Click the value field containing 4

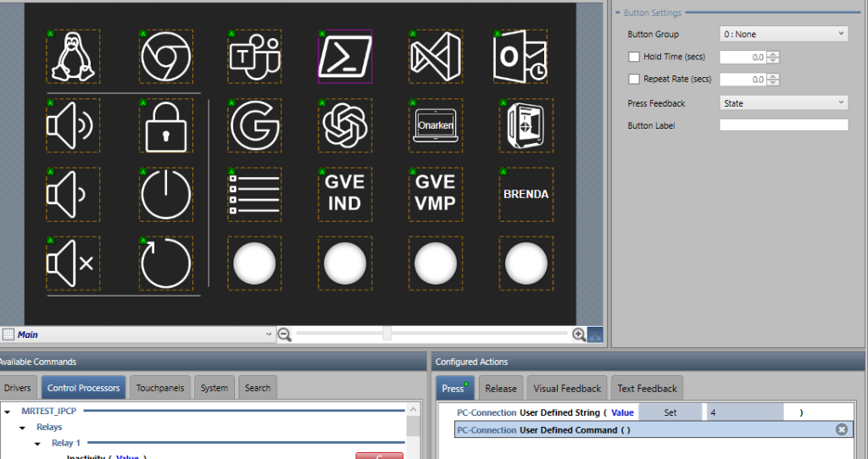(744, 412)
